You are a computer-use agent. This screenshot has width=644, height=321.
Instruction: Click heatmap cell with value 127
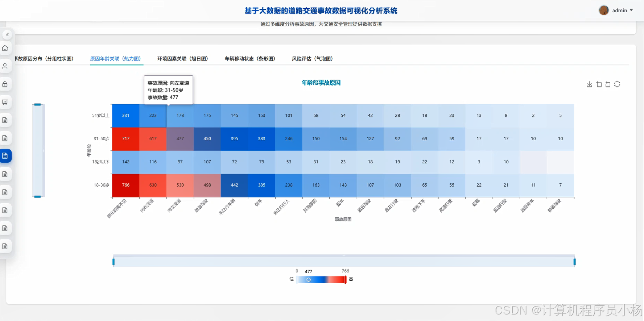point(370,139)
